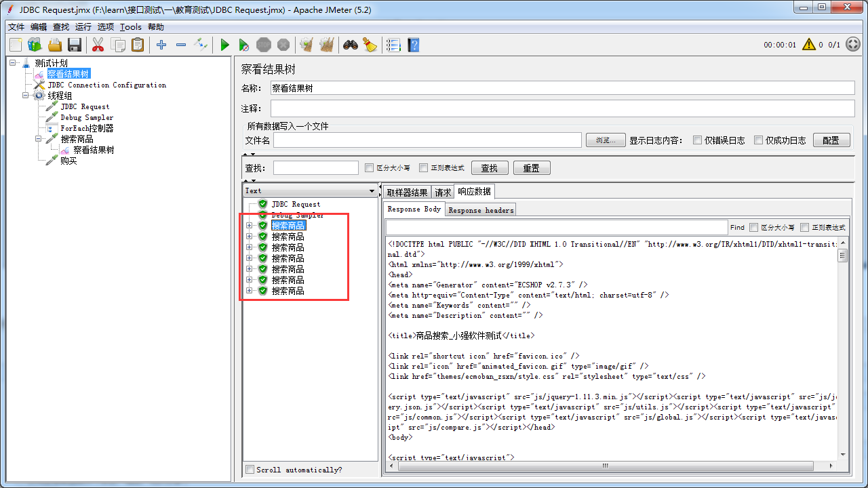Switch to the 取样器结果 tab

click(408, 192)
